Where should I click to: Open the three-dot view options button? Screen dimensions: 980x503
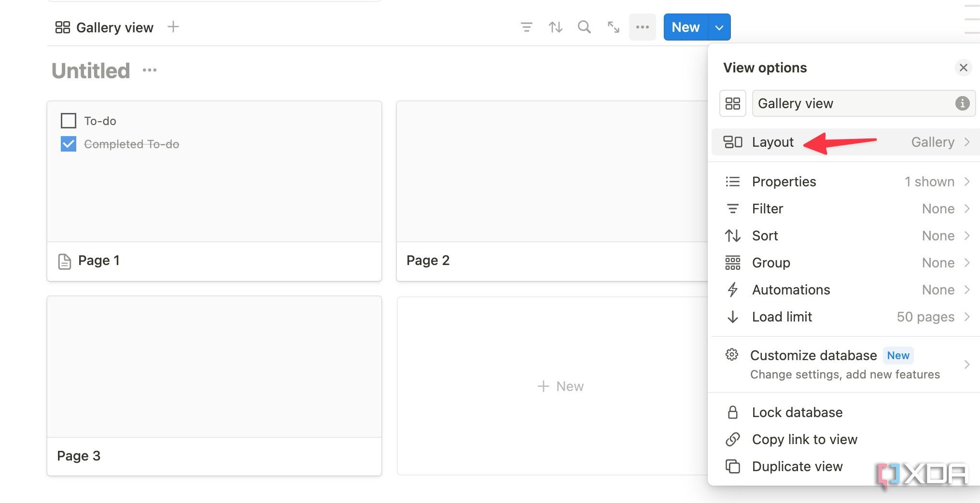pyautogui.click(x=643, y=27)
